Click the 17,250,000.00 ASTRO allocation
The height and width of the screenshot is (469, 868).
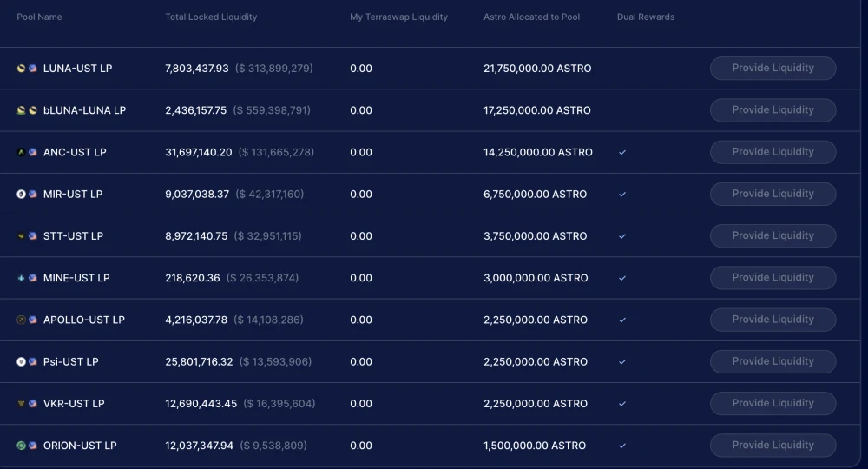(537, 110)
